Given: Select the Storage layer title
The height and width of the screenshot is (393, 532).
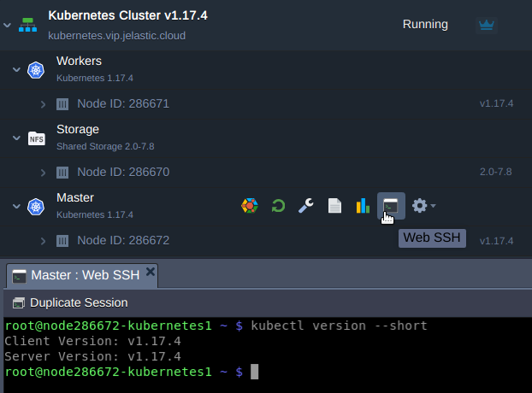Looking at the screenshot, I should (x=78, y=129).
